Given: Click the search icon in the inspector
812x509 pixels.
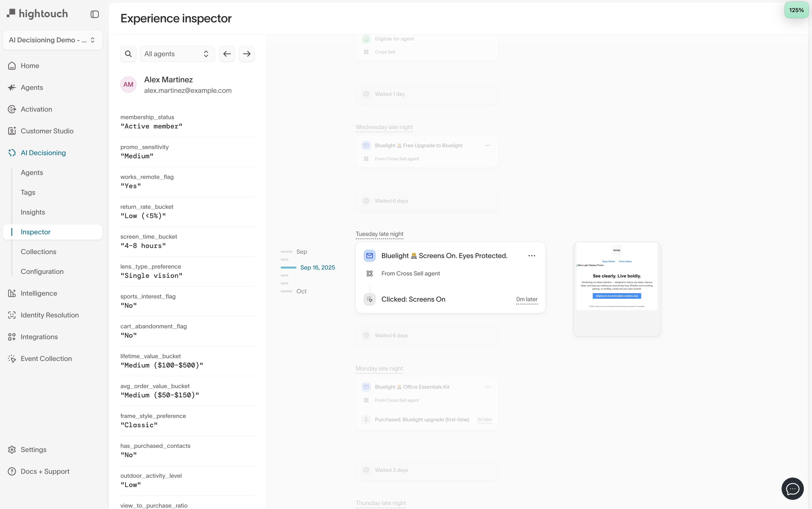Looking at the screenshot, I should 128,53.
